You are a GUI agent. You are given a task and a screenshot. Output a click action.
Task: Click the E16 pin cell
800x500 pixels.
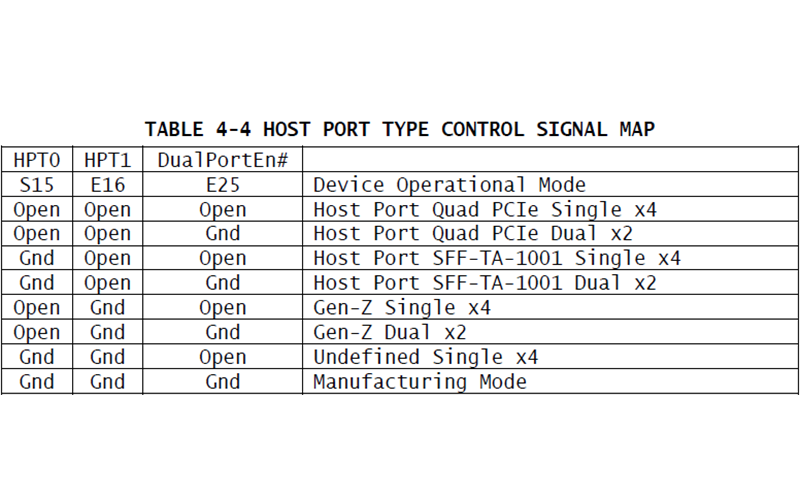click(x=108, y=184)
